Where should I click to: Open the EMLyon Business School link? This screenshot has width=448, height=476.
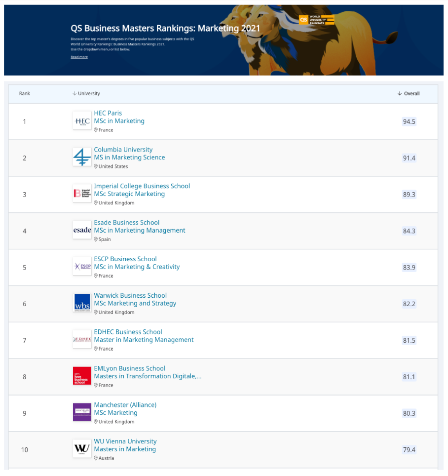coord(130,368)
